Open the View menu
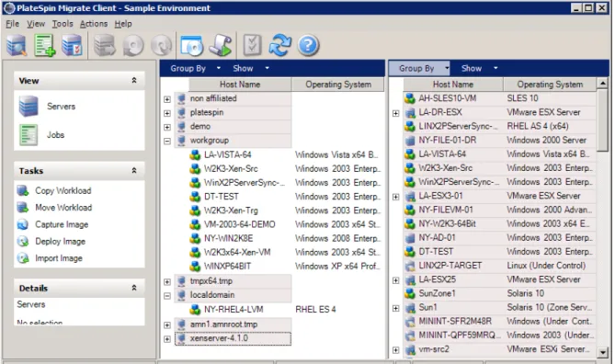The image size is (615, 364). 36,24
